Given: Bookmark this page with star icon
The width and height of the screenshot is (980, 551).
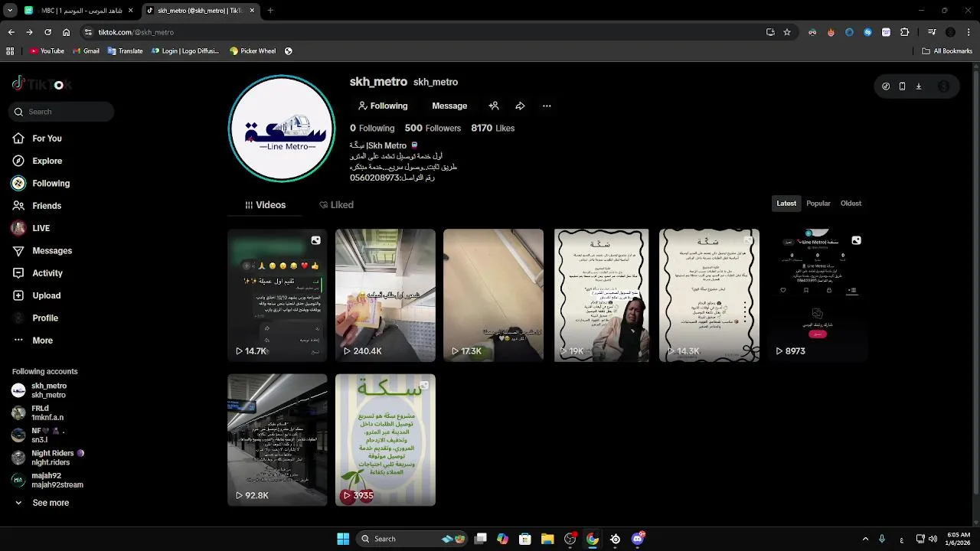Looking at the screenshot, I should [787, 32].
